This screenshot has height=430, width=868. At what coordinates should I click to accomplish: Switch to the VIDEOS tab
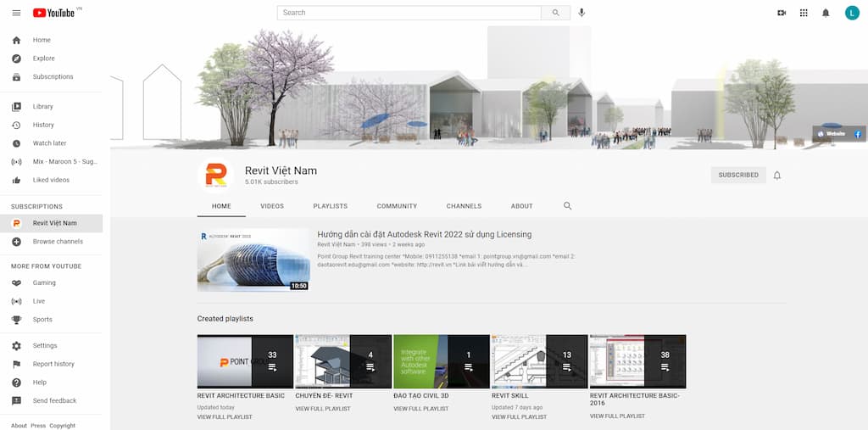point(272,206)
